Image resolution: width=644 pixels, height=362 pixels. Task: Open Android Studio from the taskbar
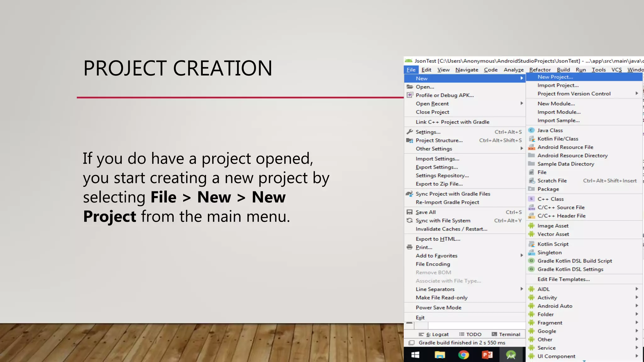click(511, 355)
